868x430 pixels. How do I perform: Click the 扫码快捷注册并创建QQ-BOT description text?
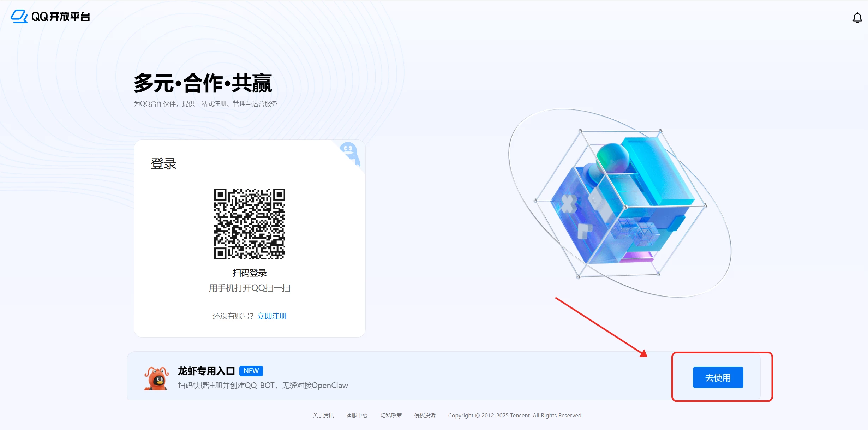pos(263,385)
